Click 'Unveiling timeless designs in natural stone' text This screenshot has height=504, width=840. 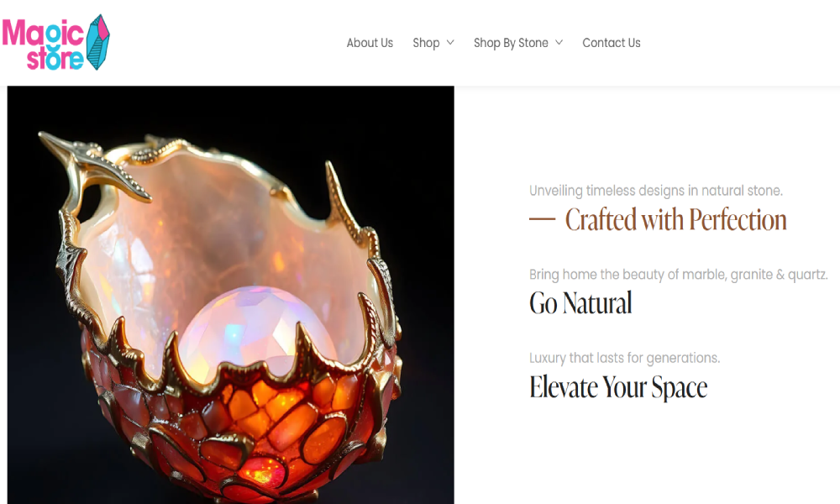click(656, 191)
